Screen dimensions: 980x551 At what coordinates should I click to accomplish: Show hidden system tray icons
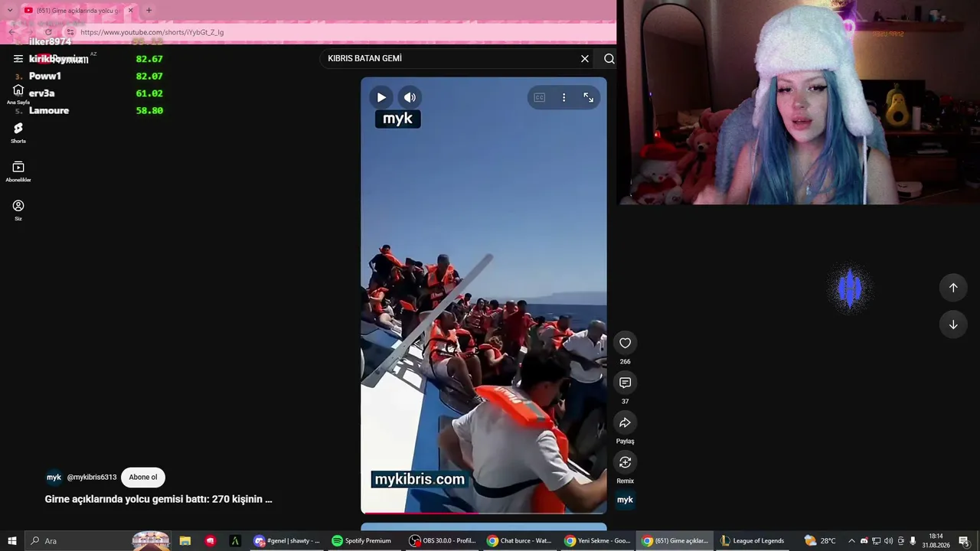tap(851, 541)
